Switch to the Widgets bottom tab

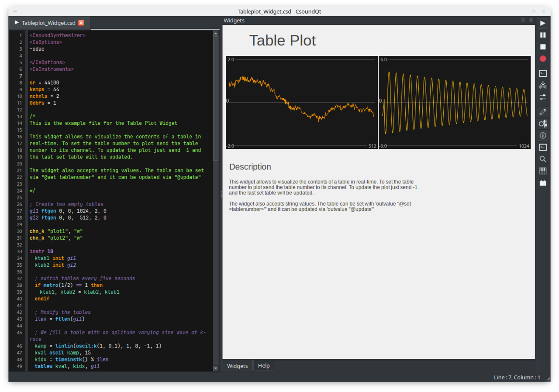pos(238,366)
